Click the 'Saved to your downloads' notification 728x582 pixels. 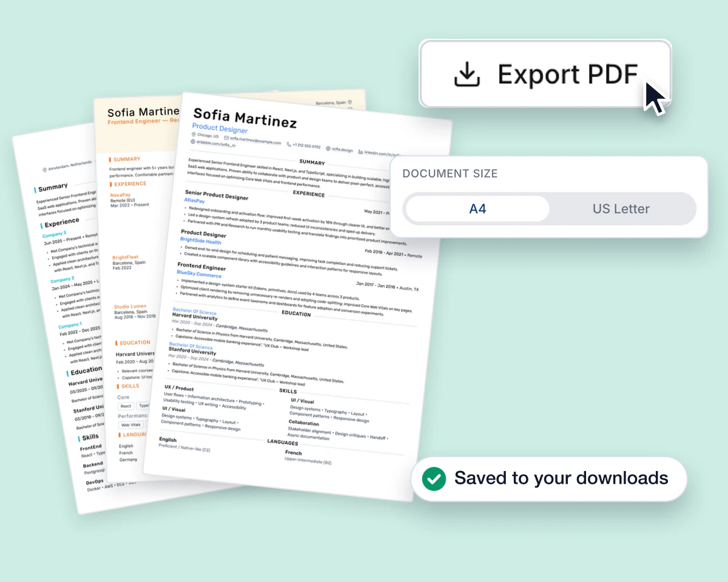[549, 478]
